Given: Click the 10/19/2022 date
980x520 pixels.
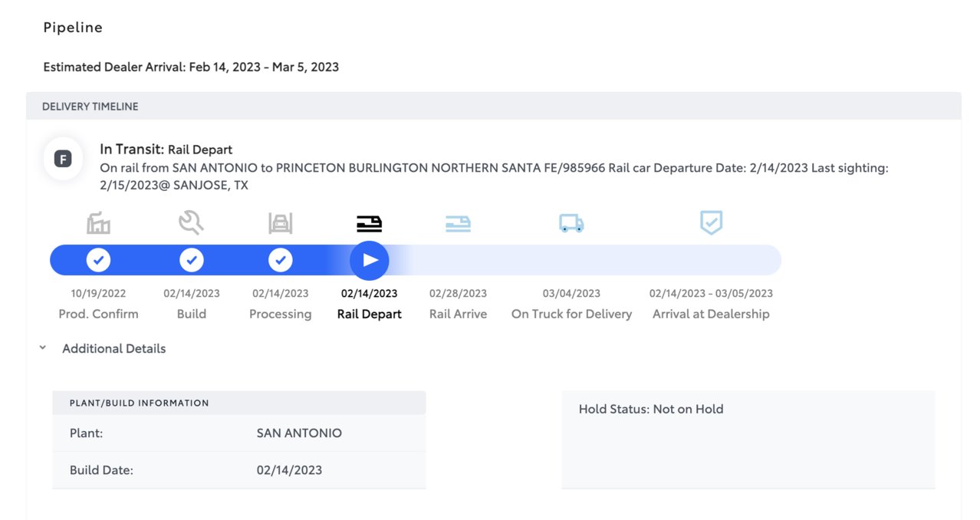Looking at the screenshot, I should click(x=99, y=293).
